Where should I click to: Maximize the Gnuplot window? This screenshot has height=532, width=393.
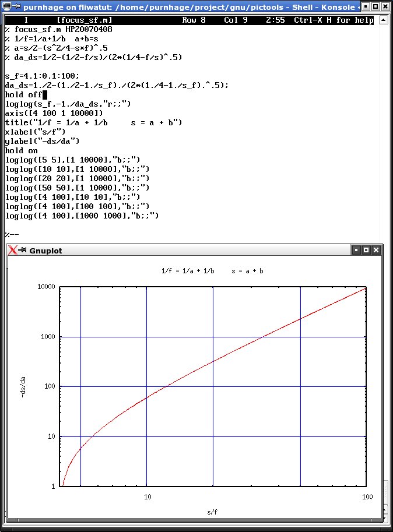pos(366,250)
